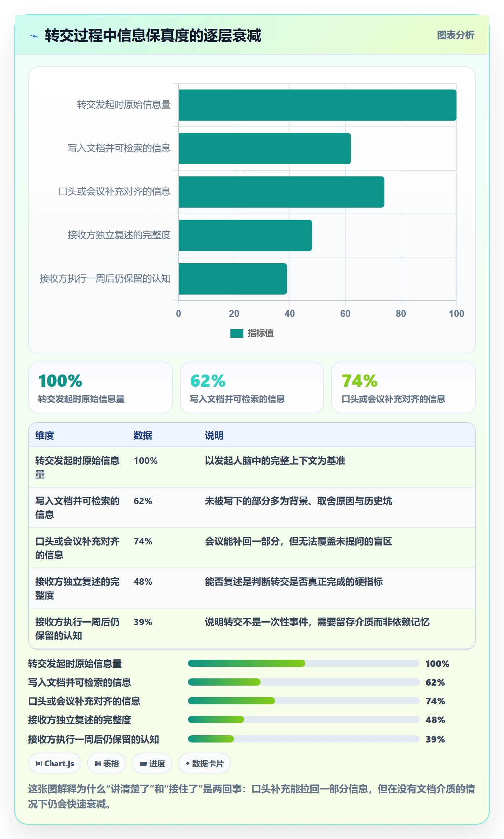Click the 表格 tag chip
Screen dimensions: 504x839
point(107,763)
